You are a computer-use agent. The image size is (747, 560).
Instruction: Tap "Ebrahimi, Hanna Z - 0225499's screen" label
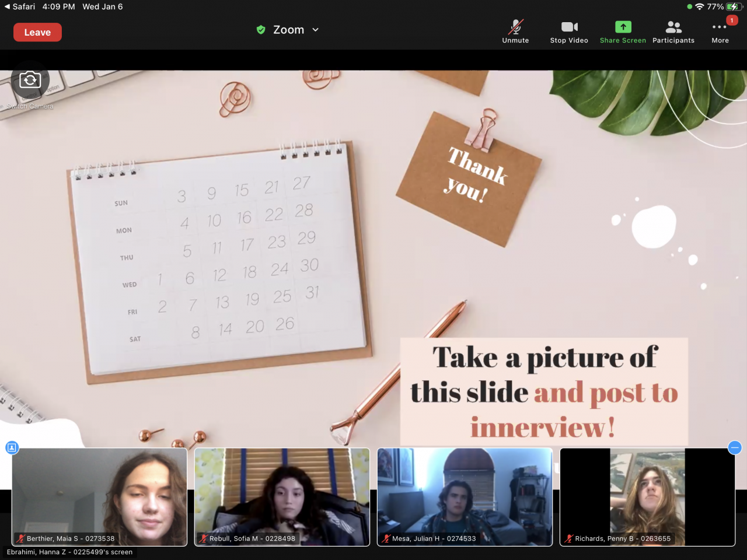click(69, 552)
